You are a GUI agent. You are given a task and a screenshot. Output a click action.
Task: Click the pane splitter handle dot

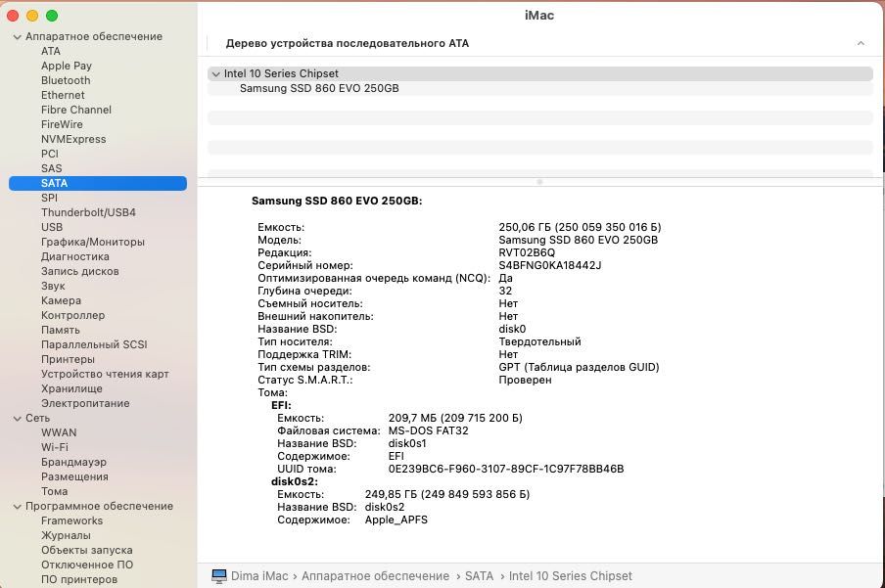(x=539, y=182)
